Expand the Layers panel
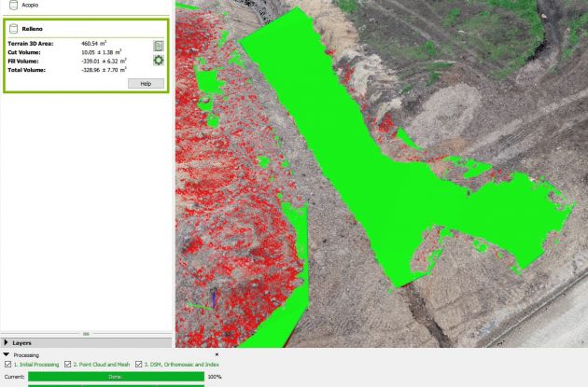Viewport: 588px width, 387px height. 7,343
